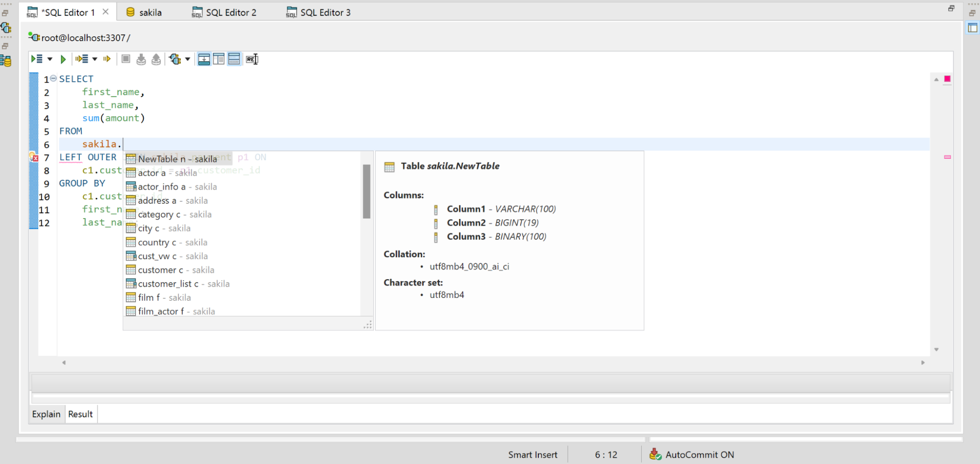Click the connection plug icon in the toolbar
The width and height of the screenshot is (980, 464).
pos(175,59)
